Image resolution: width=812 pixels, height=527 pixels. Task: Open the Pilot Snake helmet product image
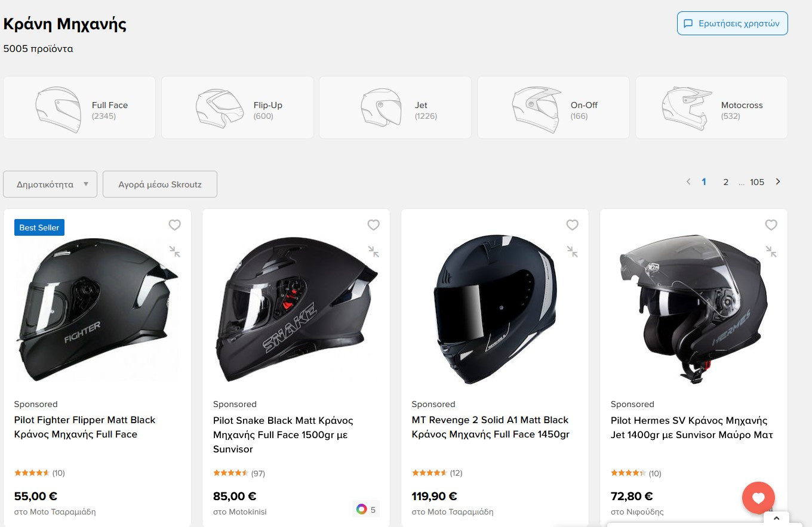tap(296, 309)
